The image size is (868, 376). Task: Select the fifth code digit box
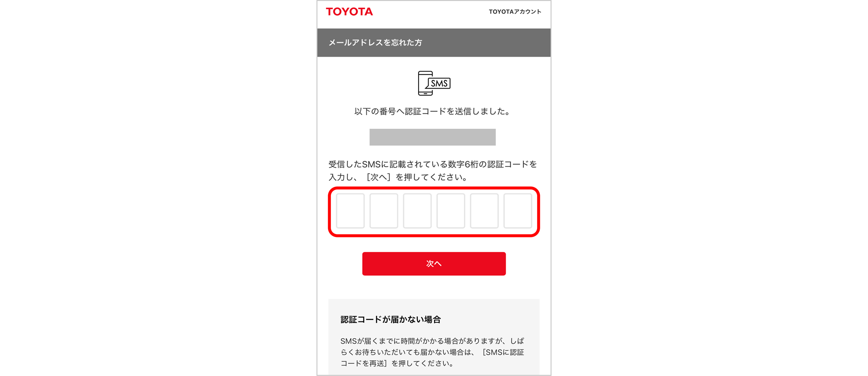point(484,211)
